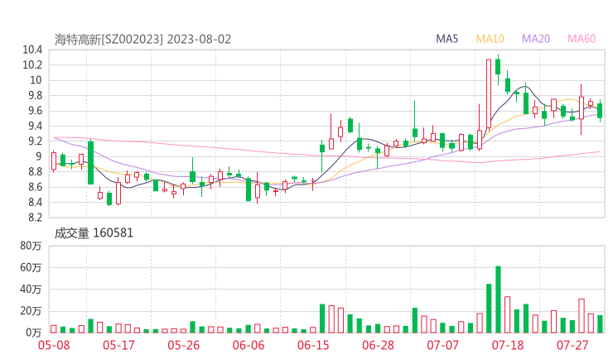Click the 60万 volume axis label
Screen dimensions: 613x364
pos(31,268)
